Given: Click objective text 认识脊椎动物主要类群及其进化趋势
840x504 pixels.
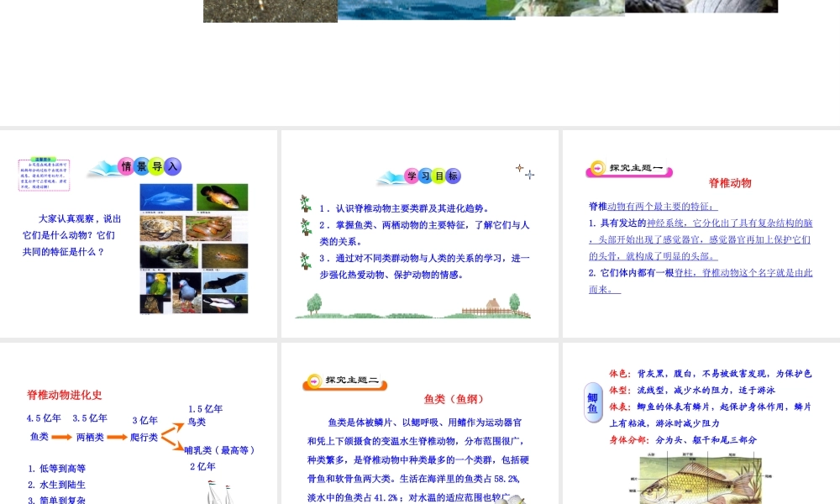Looking at the screenshot, I should click(x=412, y=208).
